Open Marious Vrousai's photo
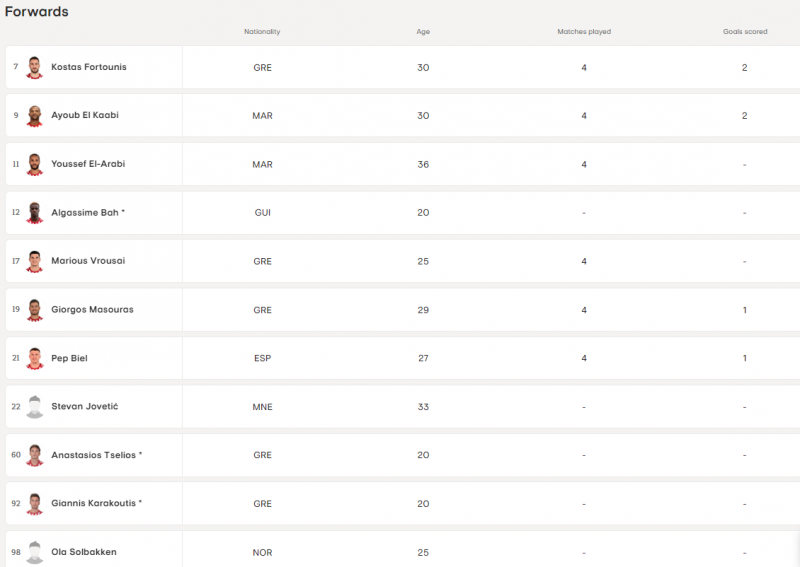 point(35,261)
